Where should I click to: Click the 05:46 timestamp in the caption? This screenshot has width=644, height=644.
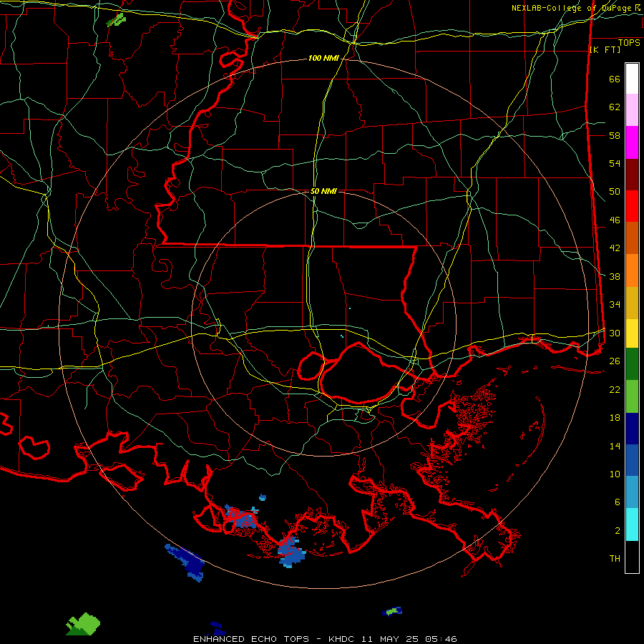[441, 639]
